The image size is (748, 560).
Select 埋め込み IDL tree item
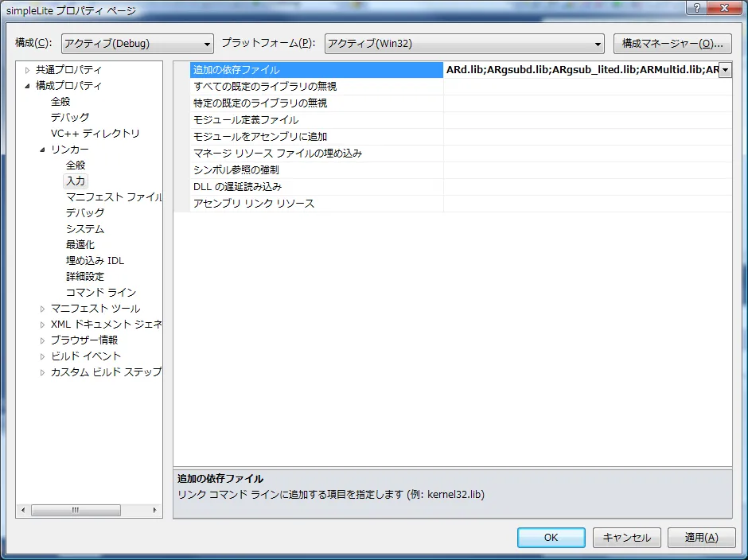point(95,261)
